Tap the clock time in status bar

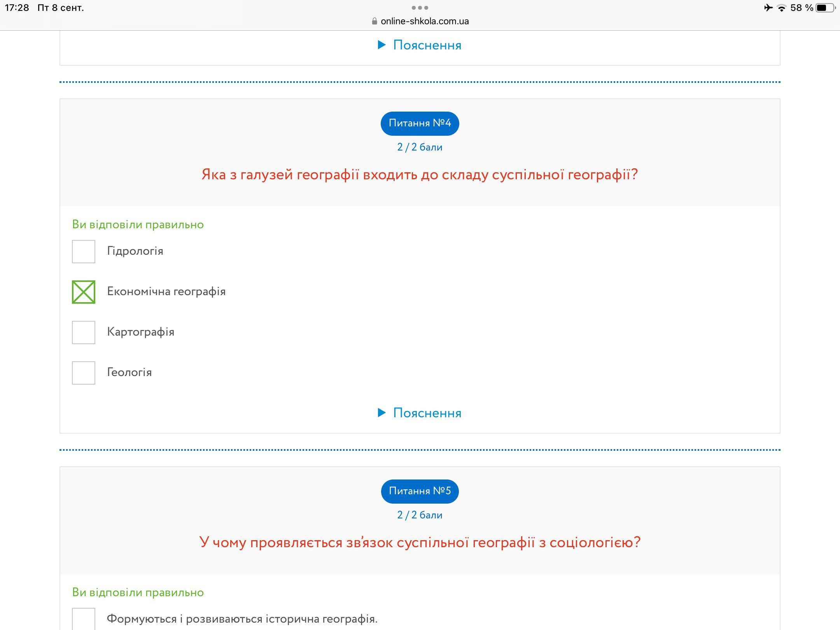(17, 8)
